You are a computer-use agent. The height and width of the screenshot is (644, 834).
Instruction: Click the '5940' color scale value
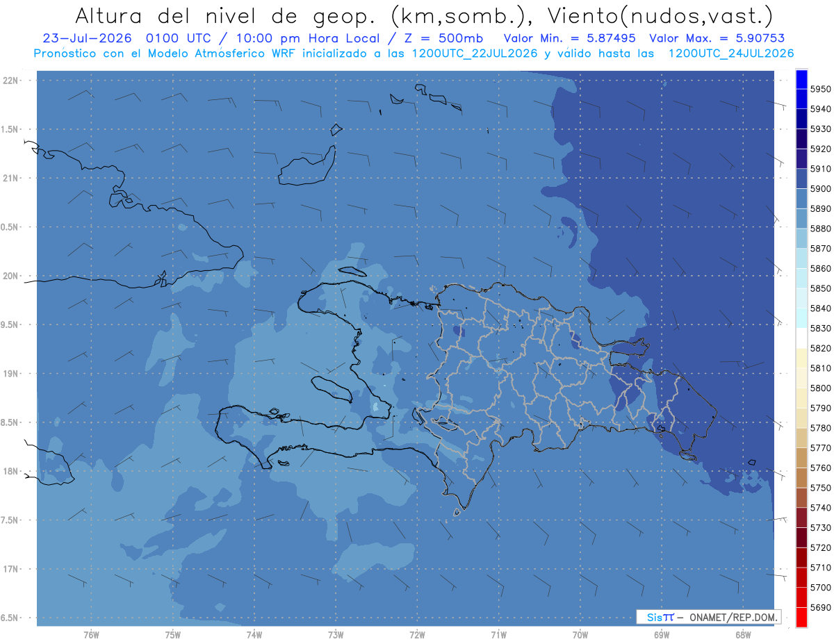[821, 109]
